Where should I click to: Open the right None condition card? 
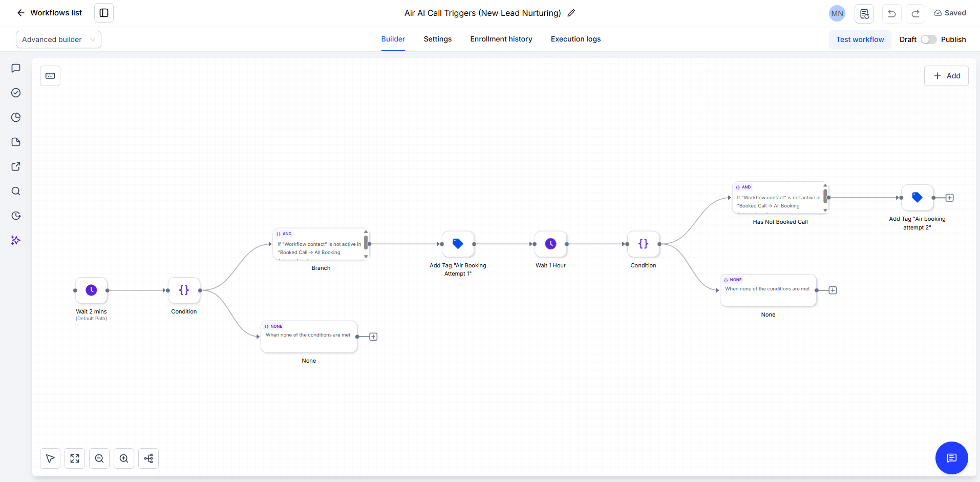pyautogui.click(x=768, y=290)
